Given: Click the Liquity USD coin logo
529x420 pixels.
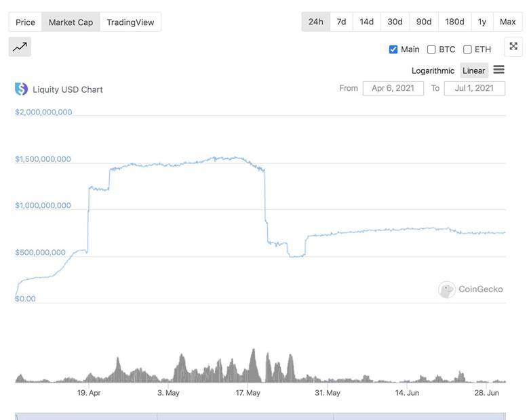Looking at the screenshot, I should [21, 89].
